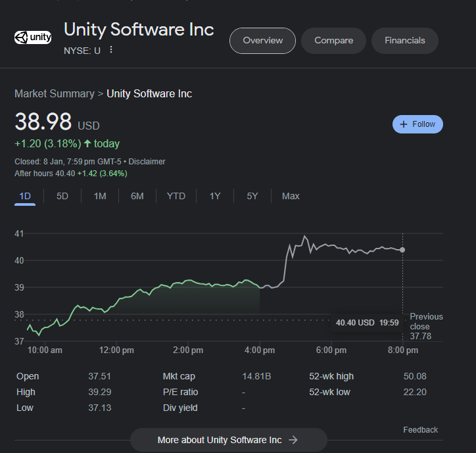
Task: Click the Previous close 37.78 label
Action: coord(426,326)
